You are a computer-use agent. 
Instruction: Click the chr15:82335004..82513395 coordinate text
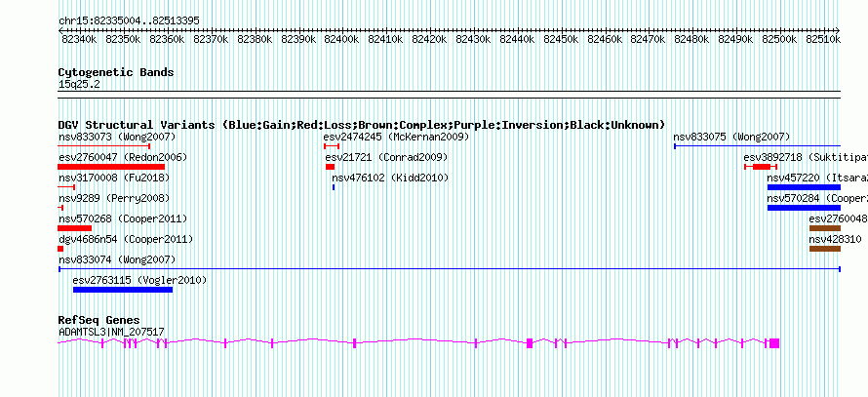[x=129, y=20]
